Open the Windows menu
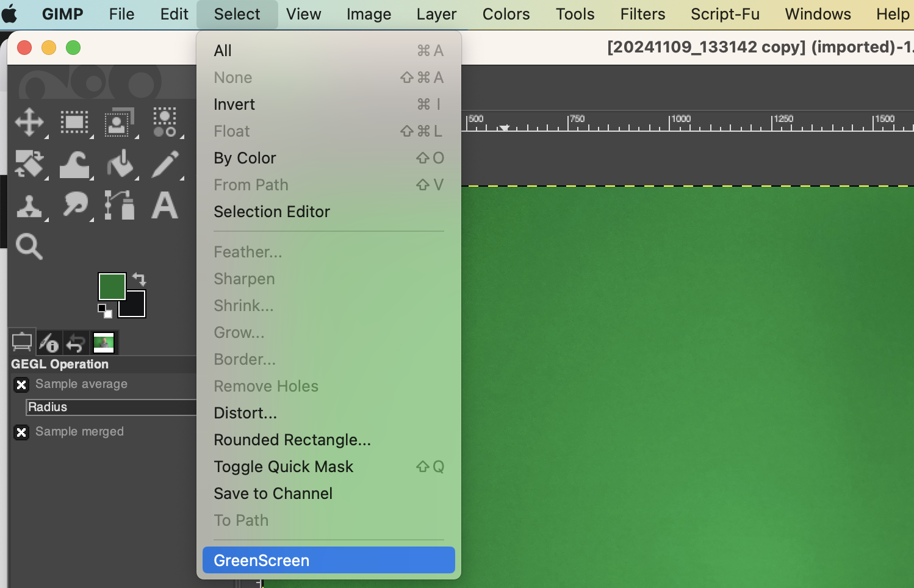 pyautogui.click(x=818, y=14)
